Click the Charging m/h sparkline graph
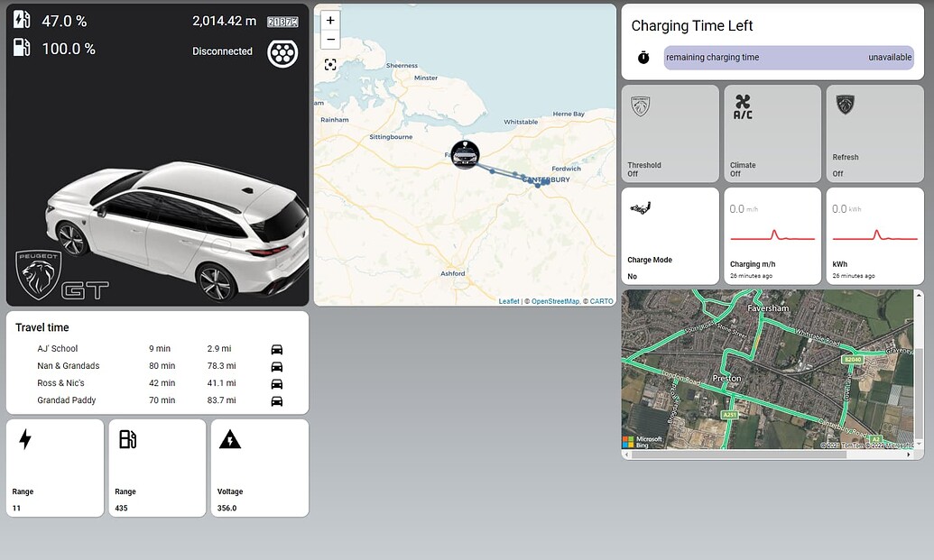Screen dimensions: 934x560 click(x=772, y=237)
